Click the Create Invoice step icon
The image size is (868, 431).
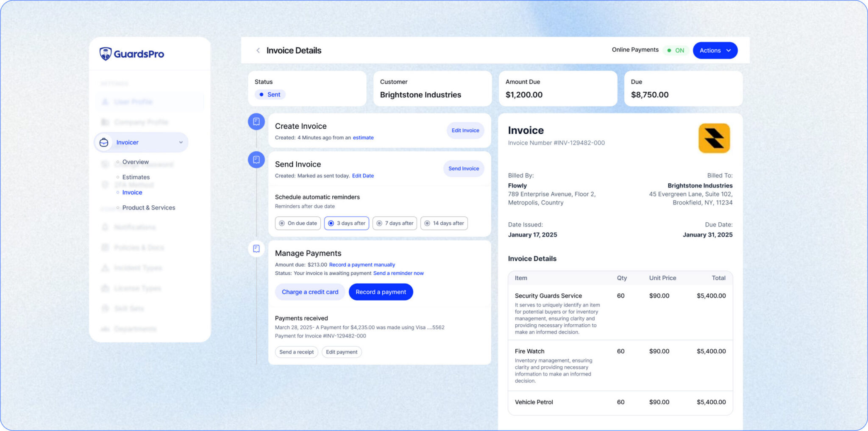pos(256,122)
